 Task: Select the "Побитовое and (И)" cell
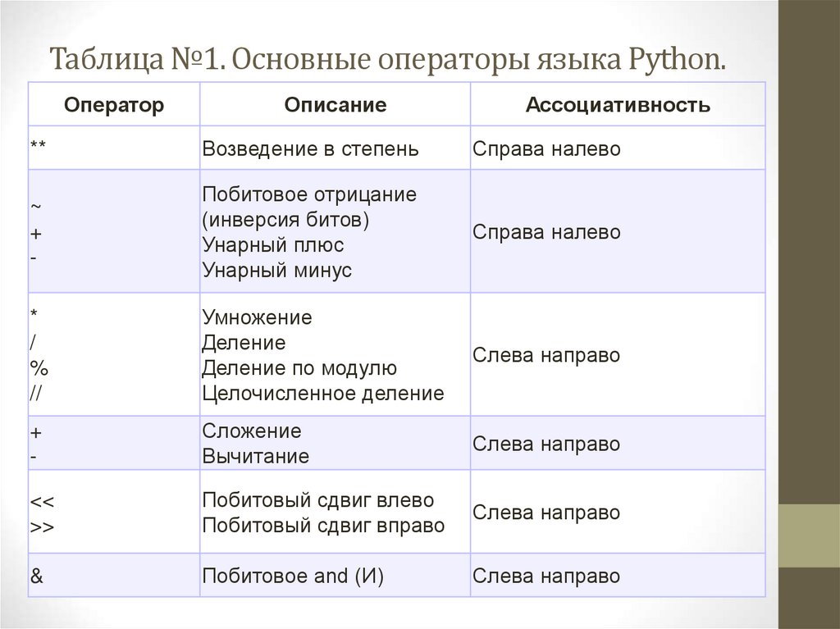pyautogui.click(x=293, y=577)
